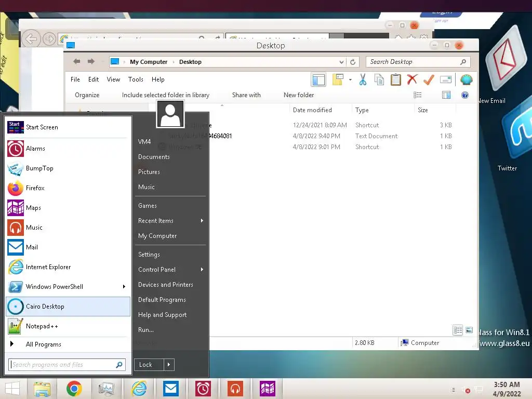Open Start Screen from the start menu
Viewport: 532px width, 399px height.
tap(68, 127)
